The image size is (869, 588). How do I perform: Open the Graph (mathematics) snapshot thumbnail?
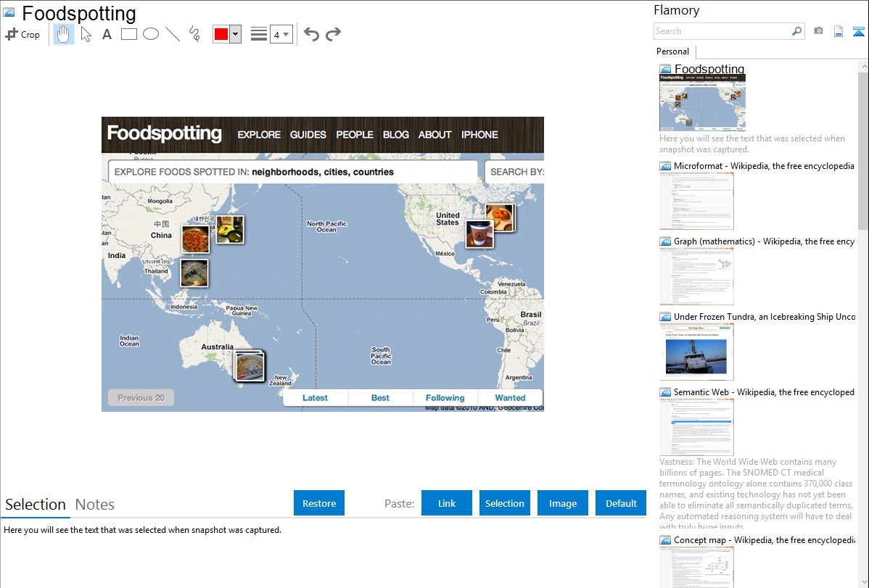point(696,276)
